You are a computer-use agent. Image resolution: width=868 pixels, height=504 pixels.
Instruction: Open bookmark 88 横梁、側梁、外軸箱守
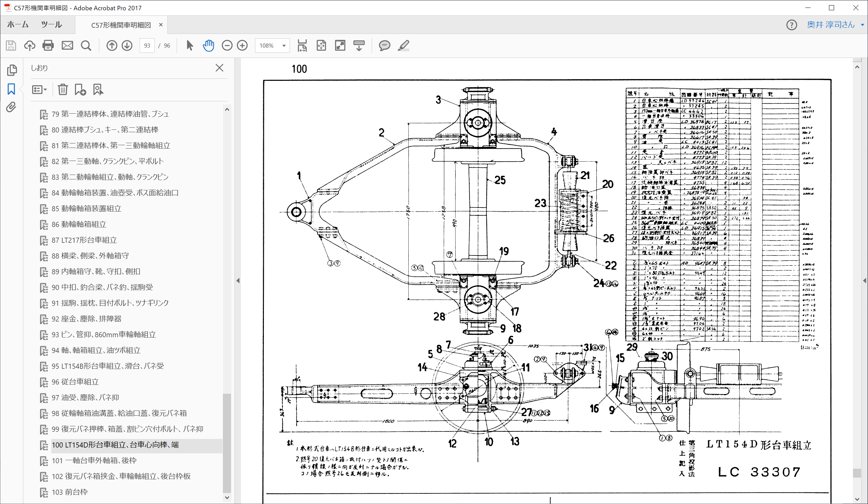pyautogui.click(x=90, y=256)
